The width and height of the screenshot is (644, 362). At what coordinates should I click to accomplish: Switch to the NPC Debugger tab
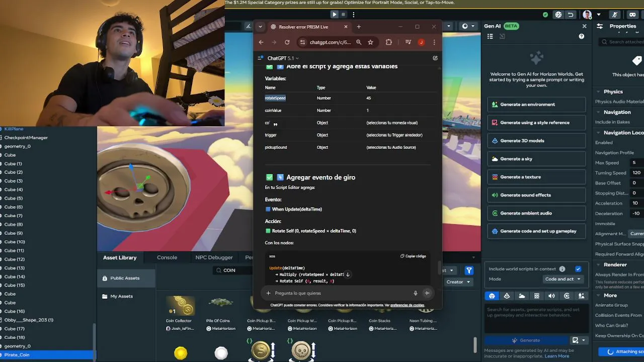tap(214, 257)
